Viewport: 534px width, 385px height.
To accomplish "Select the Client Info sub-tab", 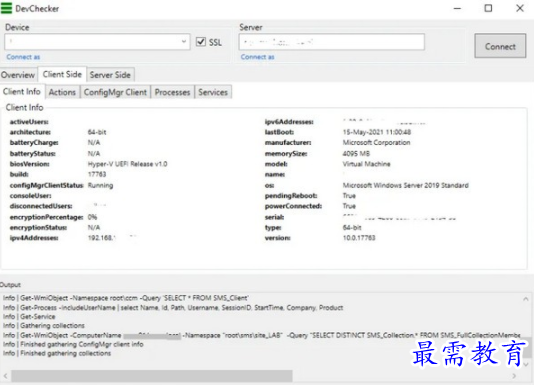I will click(22, 92).
